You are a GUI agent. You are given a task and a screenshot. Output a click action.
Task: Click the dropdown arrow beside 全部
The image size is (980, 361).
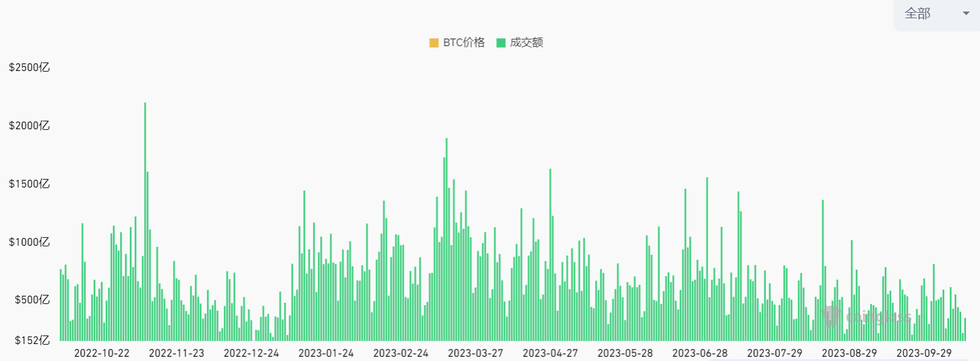[x=966, y=13]
